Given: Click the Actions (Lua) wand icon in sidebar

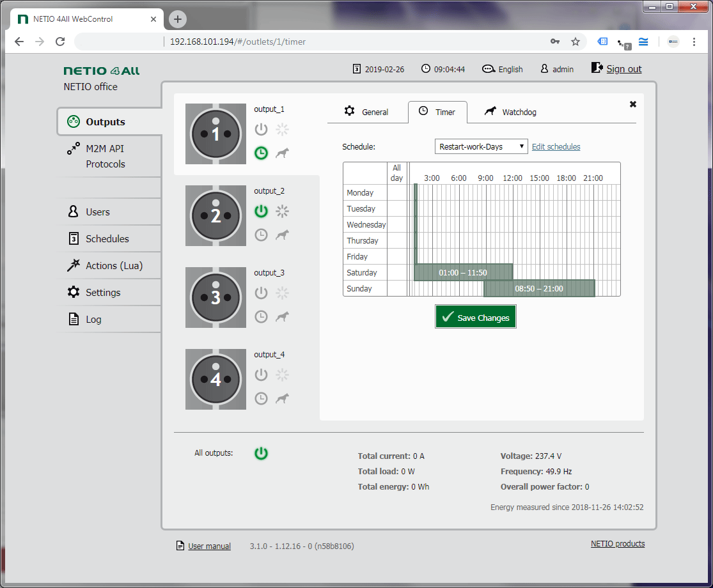Looking at the screenshot, I should (x=72, y=265).
